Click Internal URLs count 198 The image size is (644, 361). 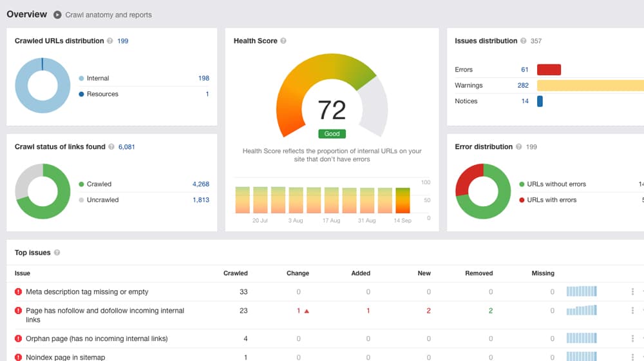pyautogui.click(x=204, y=78)
